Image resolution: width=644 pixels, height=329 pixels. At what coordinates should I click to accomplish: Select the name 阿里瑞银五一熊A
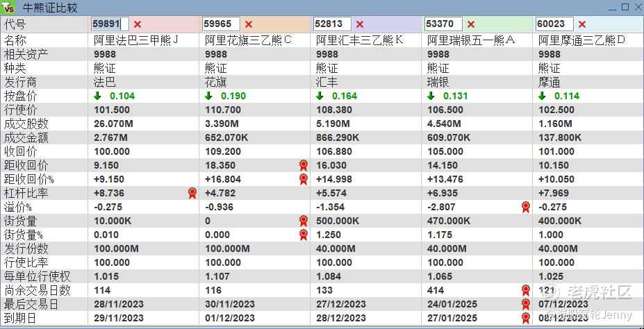[x=471, y=40]
